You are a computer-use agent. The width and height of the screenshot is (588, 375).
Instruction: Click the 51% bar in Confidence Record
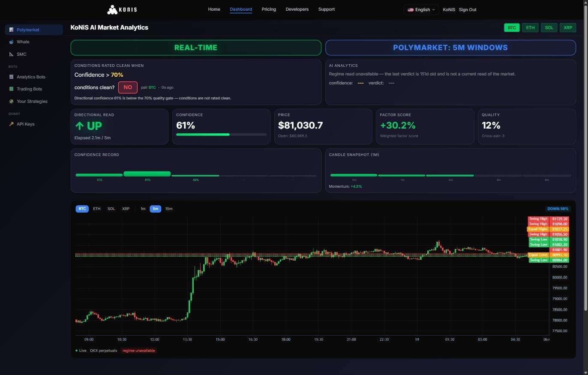99,175
